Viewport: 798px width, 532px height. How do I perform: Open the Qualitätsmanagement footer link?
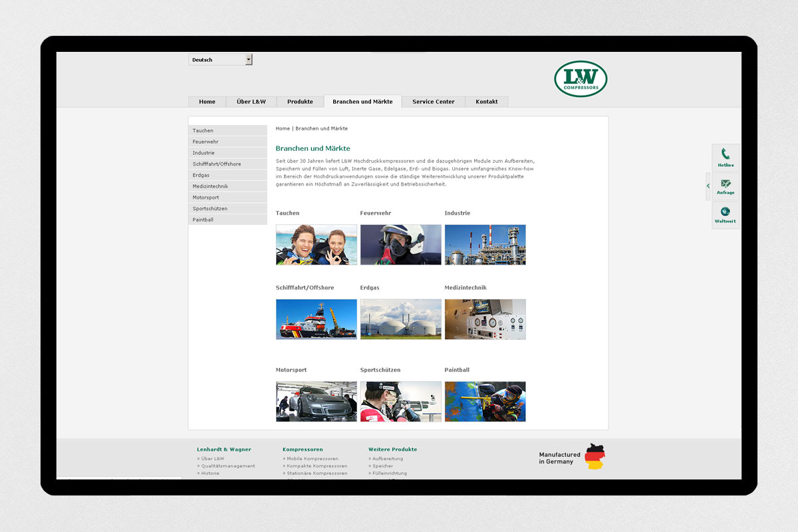[227, 466]
